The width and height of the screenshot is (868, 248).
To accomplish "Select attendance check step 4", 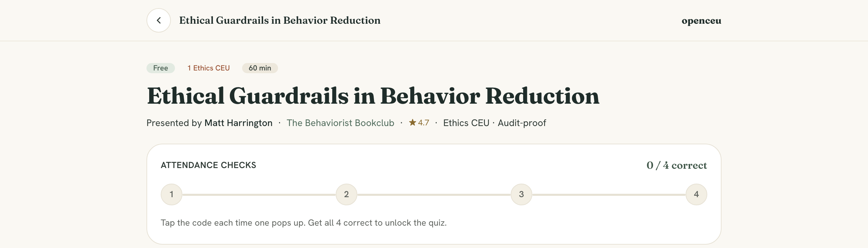I will pos(696,194).
